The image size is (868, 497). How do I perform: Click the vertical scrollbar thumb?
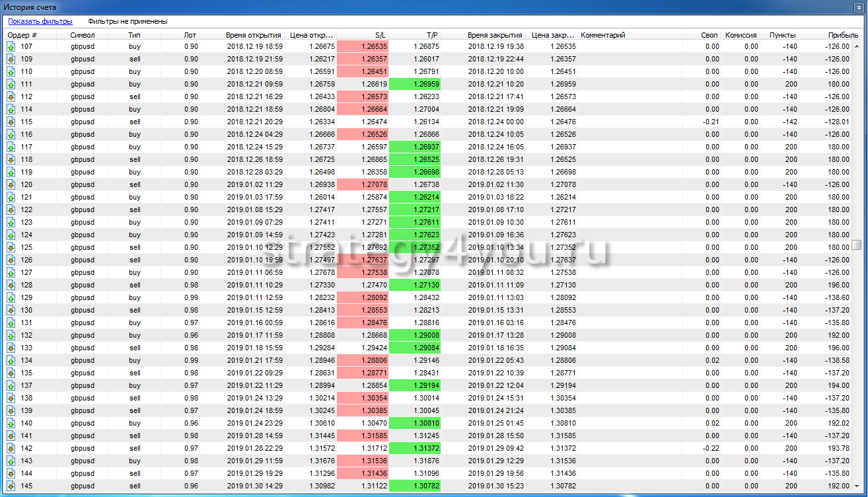pos(856,245)
